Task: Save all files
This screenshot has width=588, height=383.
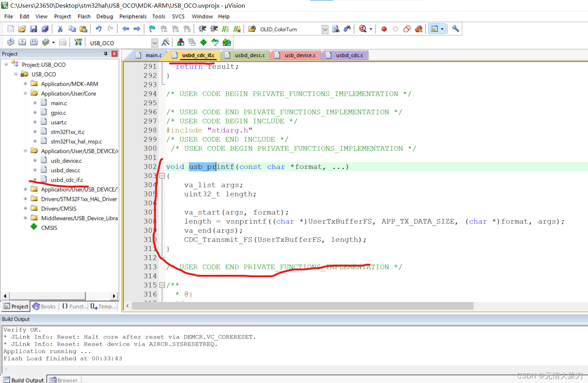Action: coord(45,29)
